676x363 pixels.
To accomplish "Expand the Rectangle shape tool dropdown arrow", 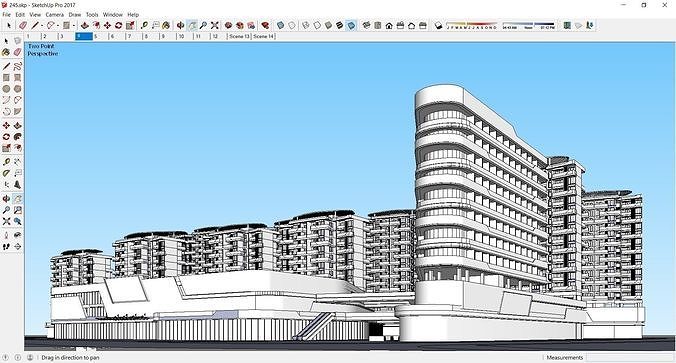I will 74,25.
